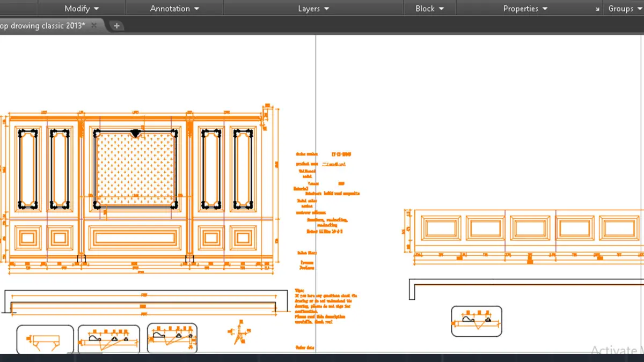Viewport: 644px width, 362px height.
Task: Expand the Properties ribbon panel
Action: pos(525,9)
